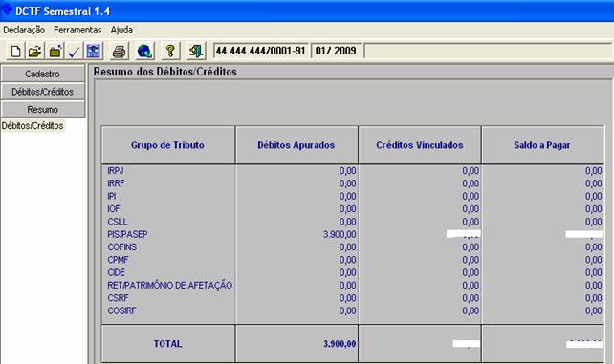Click the empty status field in toolbar
Image resolution: width=614 pixels, height=364 pixels.
click(x=489, y=51)
